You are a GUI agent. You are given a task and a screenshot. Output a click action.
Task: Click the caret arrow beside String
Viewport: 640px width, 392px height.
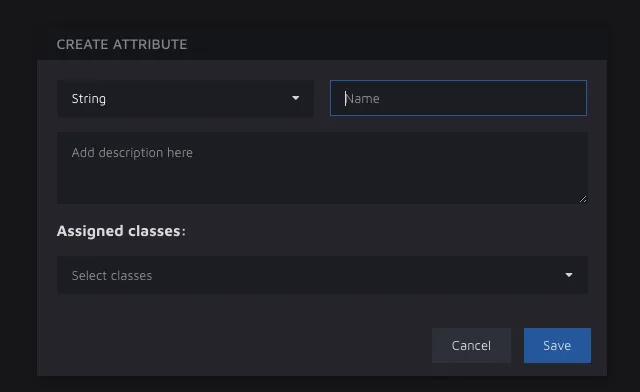point(296,98)
